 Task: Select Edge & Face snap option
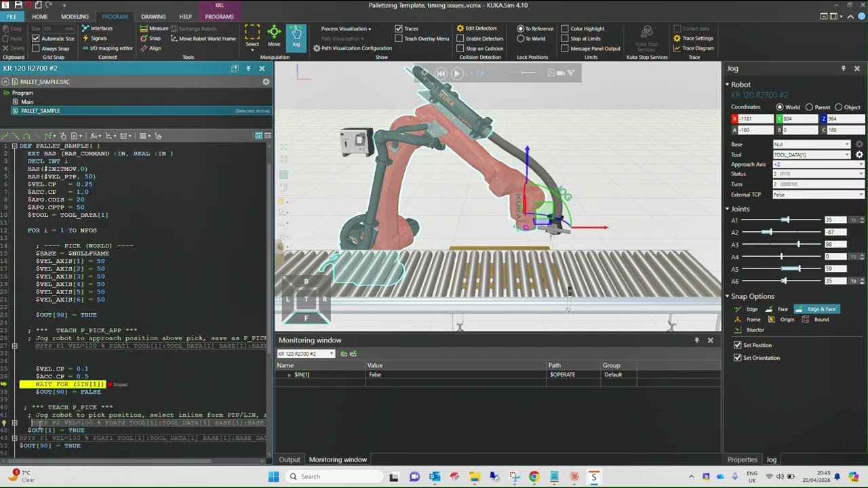coord(817,309)
